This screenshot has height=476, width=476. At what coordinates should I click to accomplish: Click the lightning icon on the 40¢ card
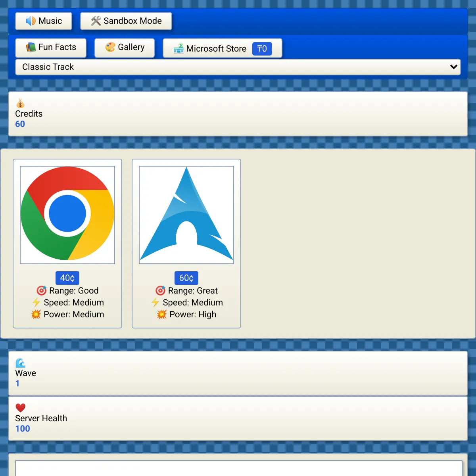point(36,303)
